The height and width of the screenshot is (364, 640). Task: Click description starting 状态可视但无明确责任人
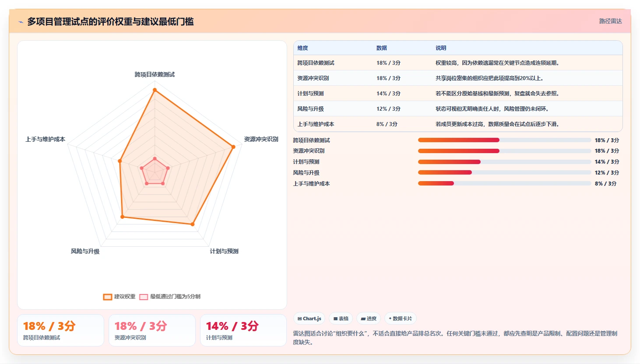[492, 109]
